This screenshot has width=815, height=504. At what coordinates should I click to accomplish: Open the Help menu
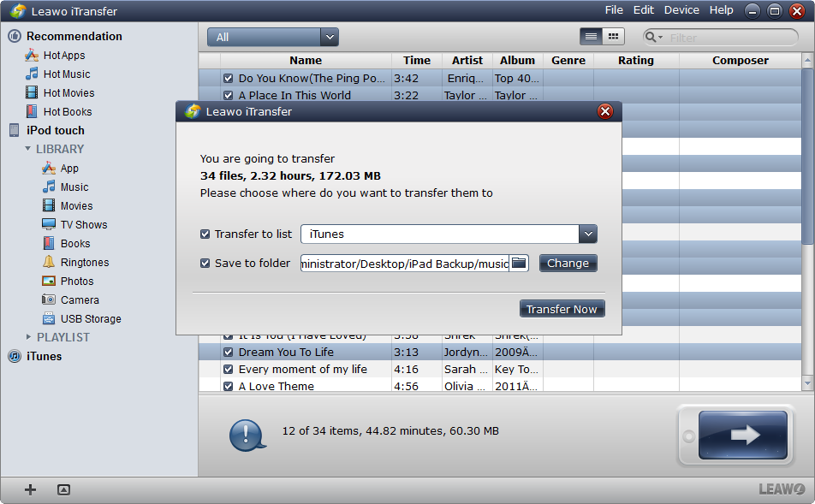pyautogui.click(x=722, y=10)
